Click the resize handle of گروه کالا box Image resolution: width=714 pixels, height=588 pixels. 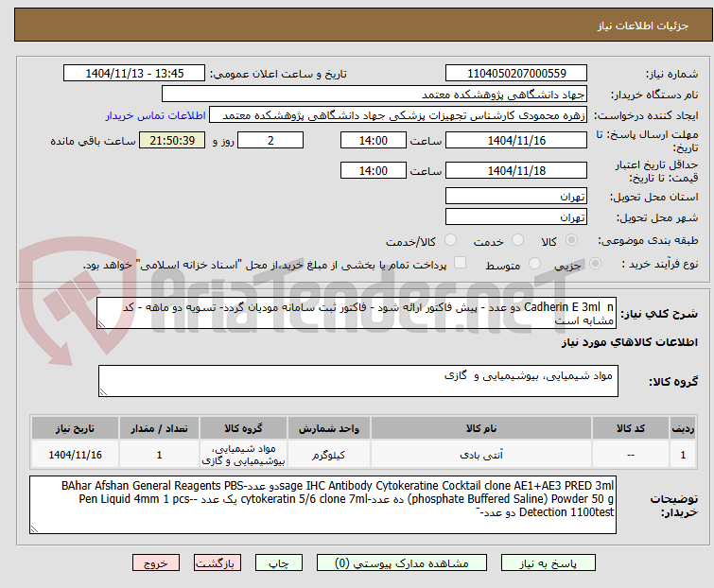point(103,392)
